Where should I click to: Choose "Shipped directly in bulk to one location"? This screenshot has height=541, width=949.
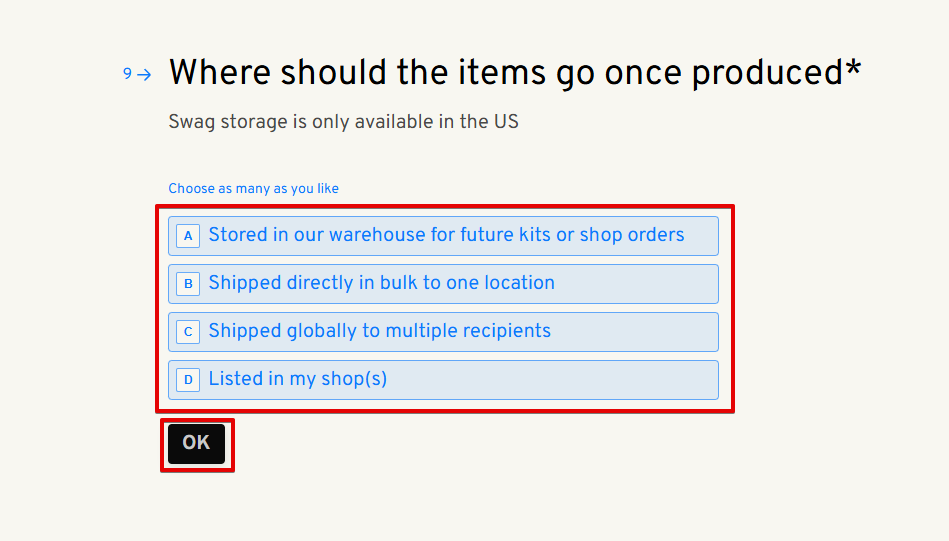(380, 284)
